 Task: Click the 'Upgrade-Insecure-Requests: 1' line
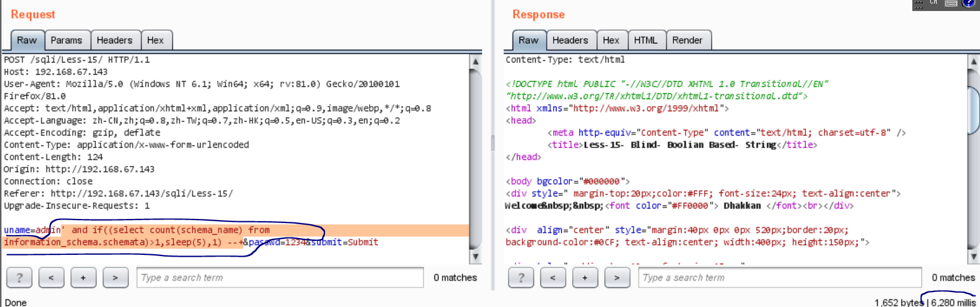point(77,206)
